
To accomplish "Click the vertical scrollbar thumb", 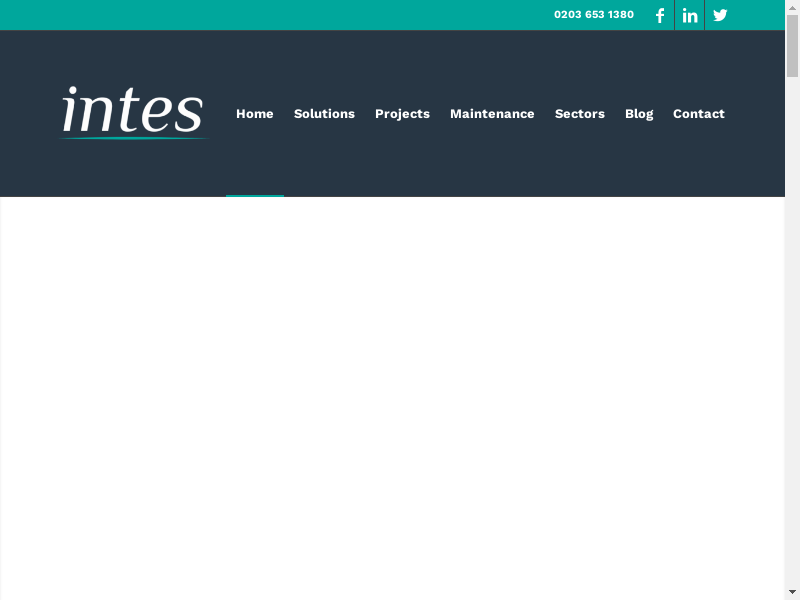I will point(792,45).
